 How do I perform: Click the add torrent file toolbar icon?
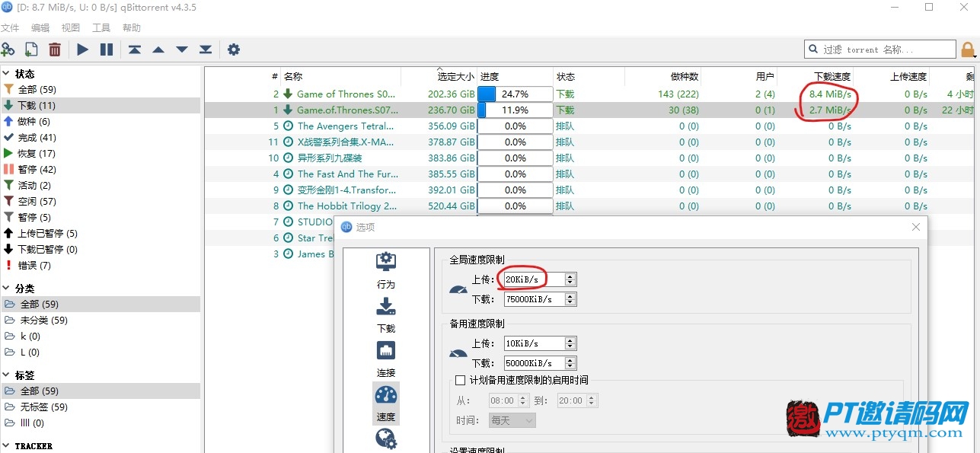point(31,49)
